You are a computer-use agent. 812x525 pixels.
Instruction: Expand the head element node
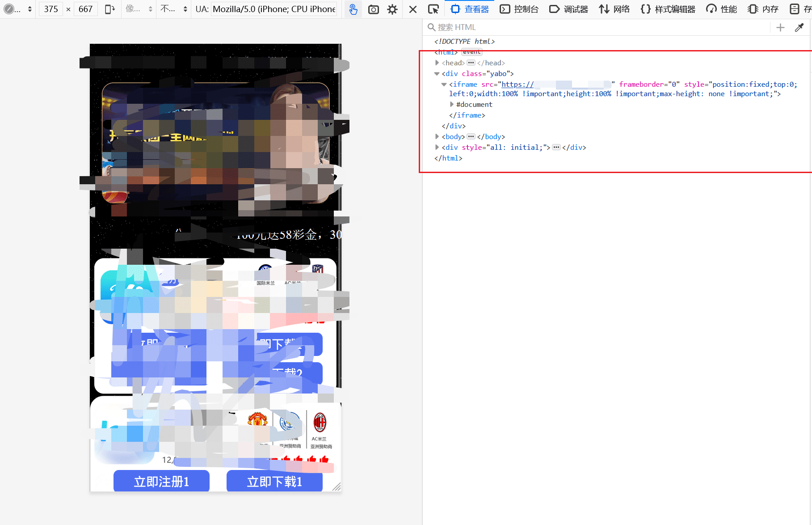[437, 63]
